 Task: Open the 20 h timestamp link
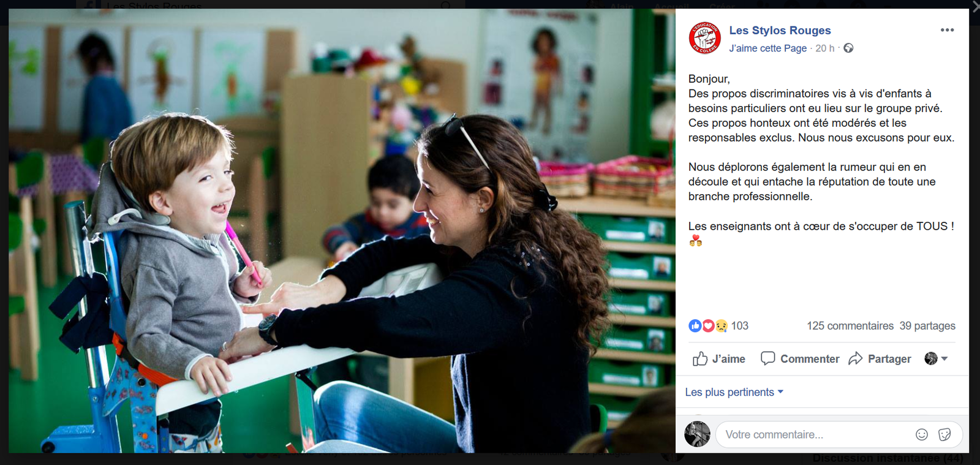click(824, 48)
